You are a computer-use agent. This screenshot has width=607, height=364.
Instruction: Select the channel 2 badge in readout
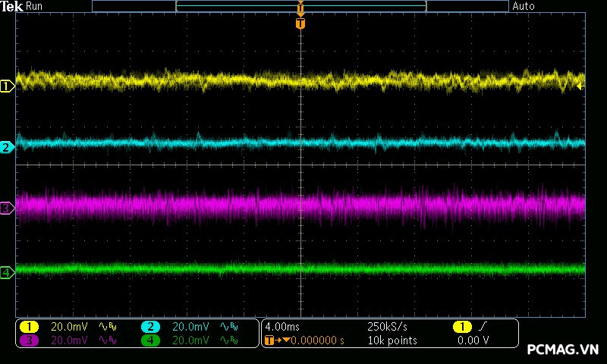[x=150, y=326]
